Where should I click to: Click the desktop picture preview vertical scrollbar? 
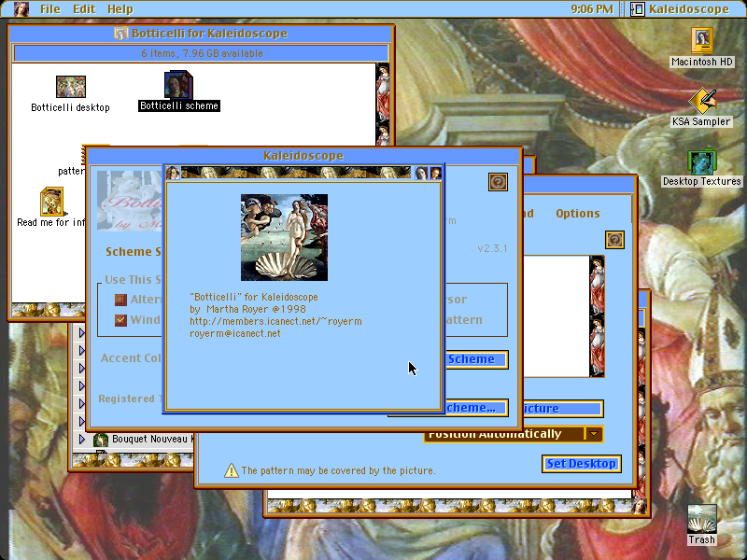[597, 316]
